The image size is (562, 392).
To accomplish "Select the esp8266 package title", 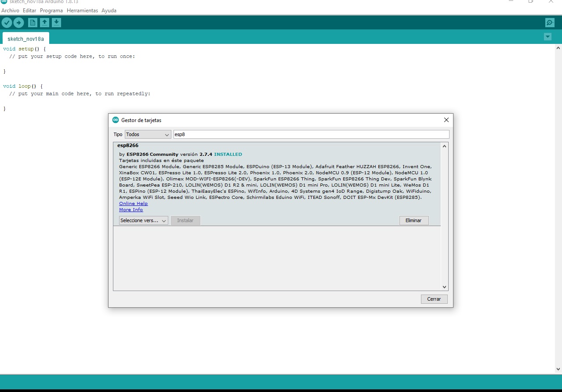I will [x=128, y=145].
